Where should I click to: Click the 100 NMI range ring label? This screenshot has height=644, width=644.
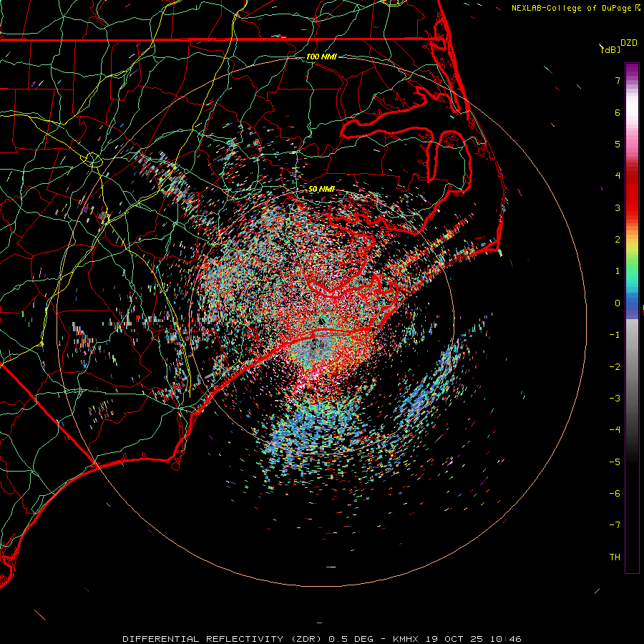coord(321,57)
